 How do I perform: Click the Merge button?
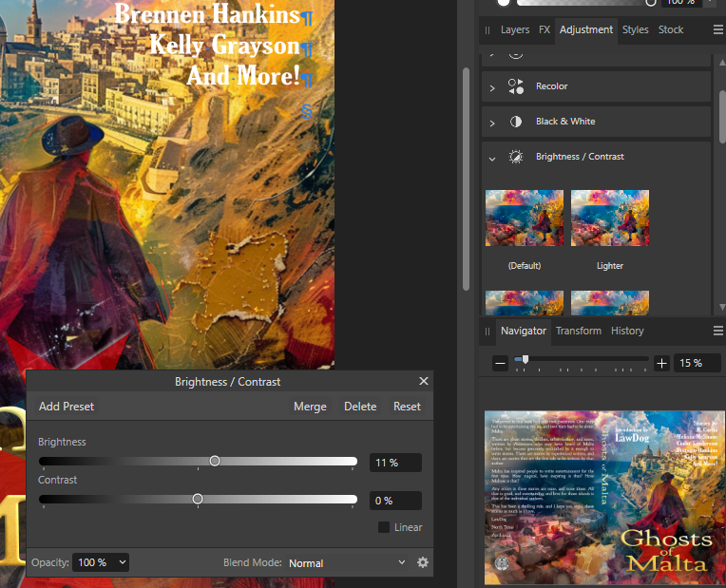(x=310, y=407)
